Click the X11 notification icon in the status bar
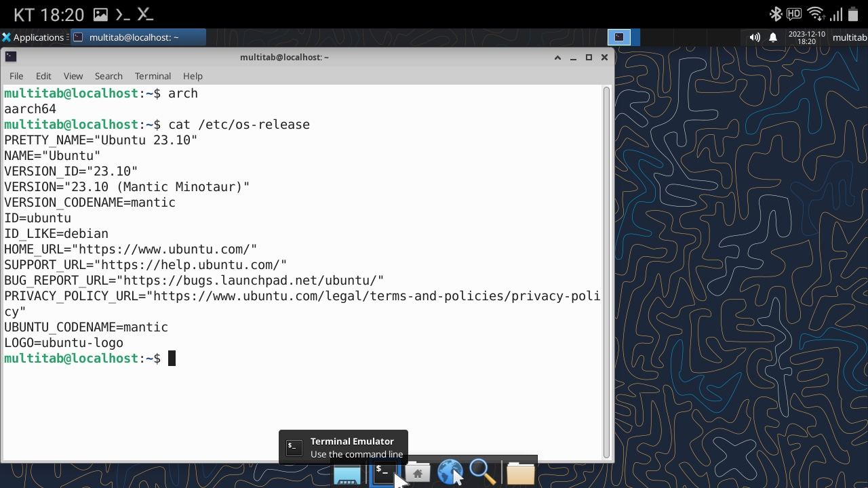868x488 pixels. [x=145, y=14]
